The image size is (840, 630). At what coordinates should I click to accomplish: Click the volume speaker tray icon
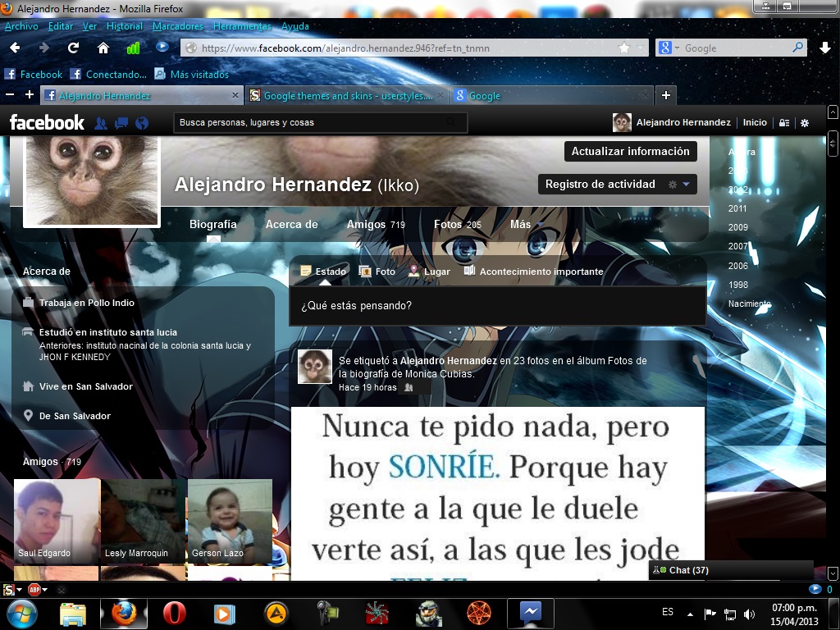[x=750, y=614]
